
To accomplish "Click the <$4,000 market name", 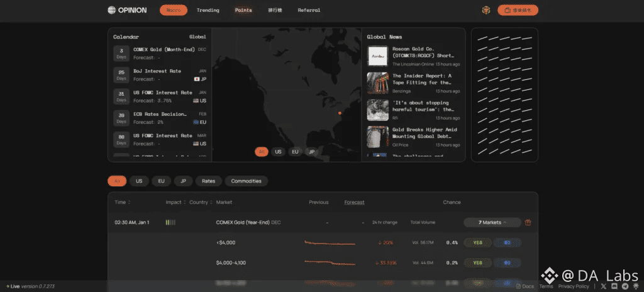I will coord(226,243).
